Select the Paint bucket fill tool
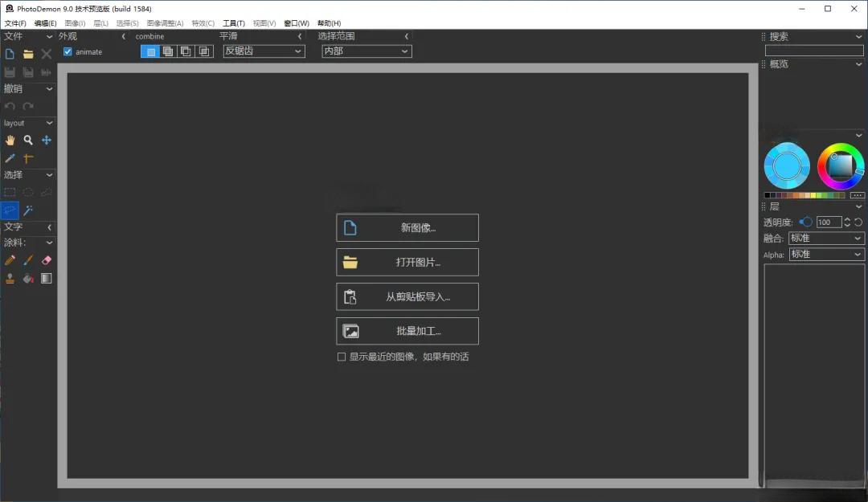 coord(28,279)
